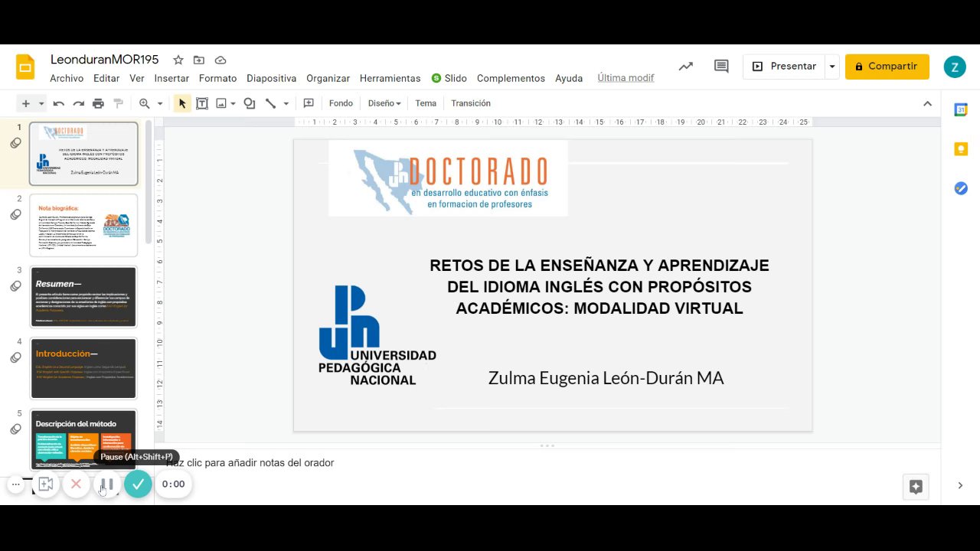Viewport: 980px width, 551px height.
Task: Open the Organizar menu
Action: pyautogui.click(x=328, y=78)
